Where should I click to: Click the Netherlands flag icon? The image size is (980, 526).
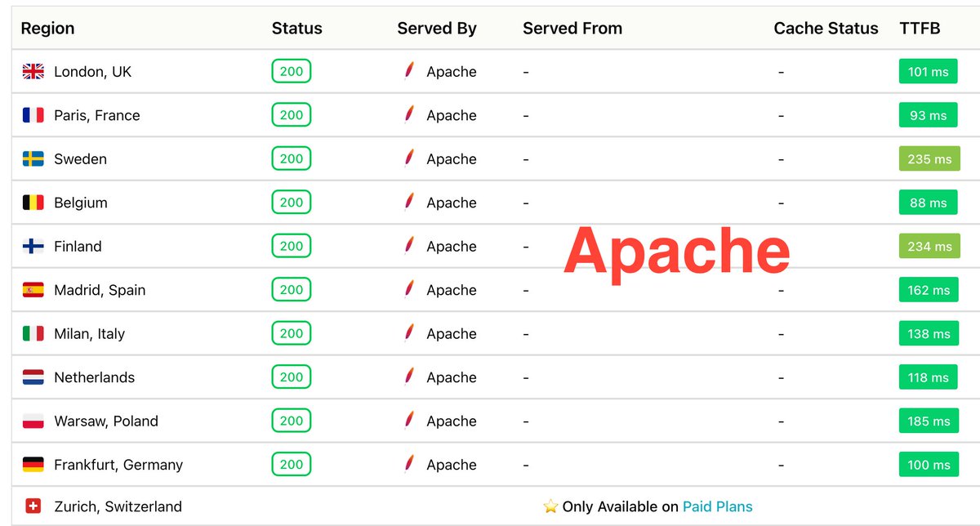33,377
